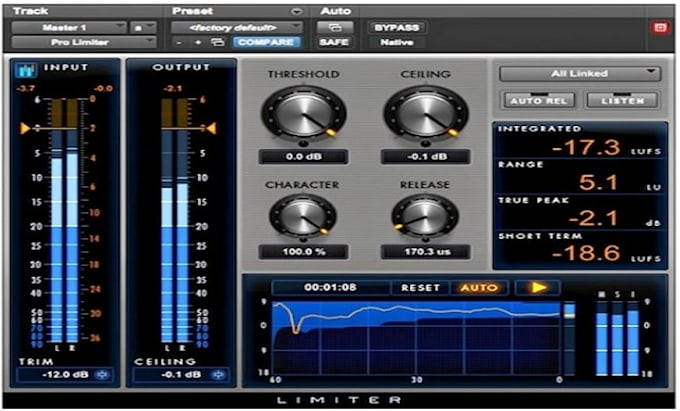
Task: Edit the release 170.3 us value field
Action: (426, 252)
